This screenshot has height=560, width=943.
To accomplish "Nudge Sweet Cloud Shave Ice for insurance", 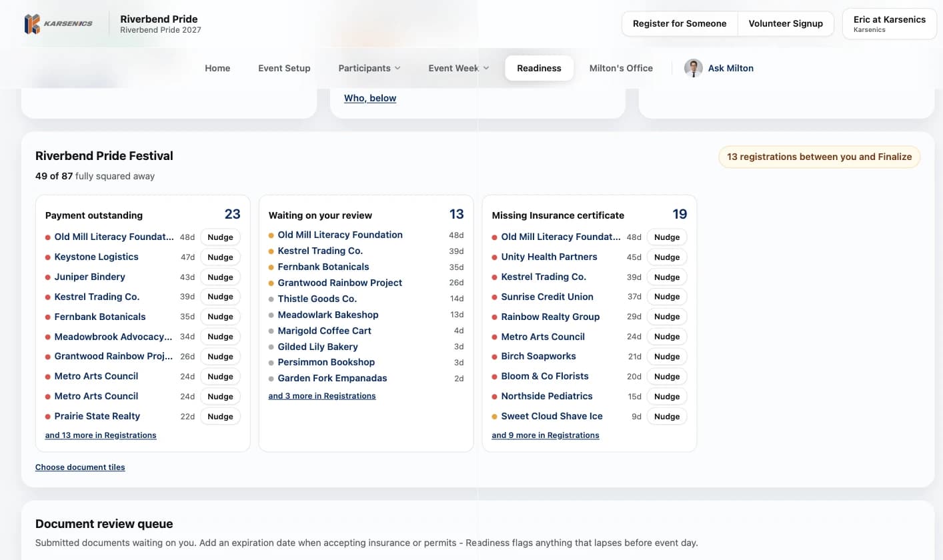I will [x=667, y=417].
